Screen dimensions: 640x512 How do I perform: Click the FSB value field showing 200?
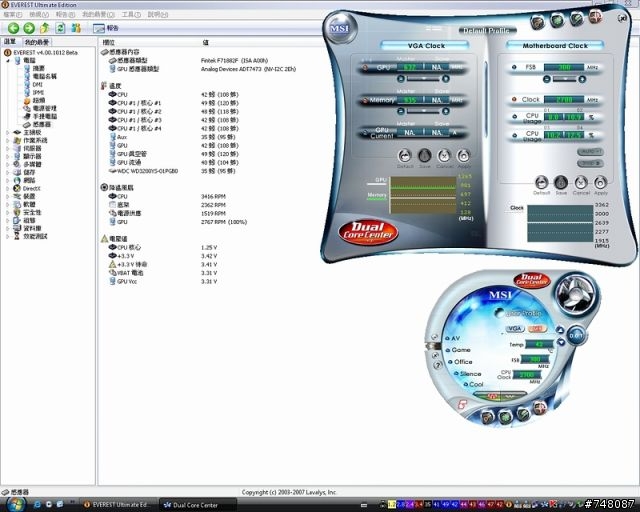[564, 67]
